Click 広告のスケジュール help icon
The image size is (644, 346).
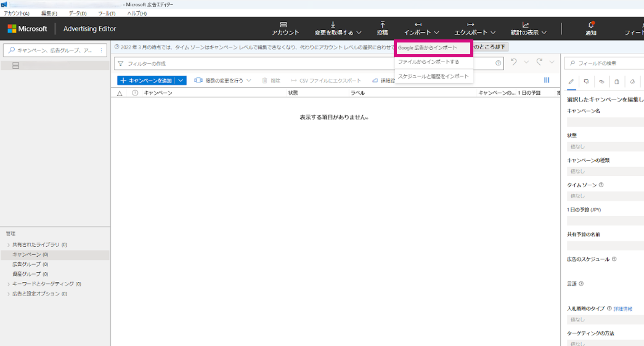point(614,259)
